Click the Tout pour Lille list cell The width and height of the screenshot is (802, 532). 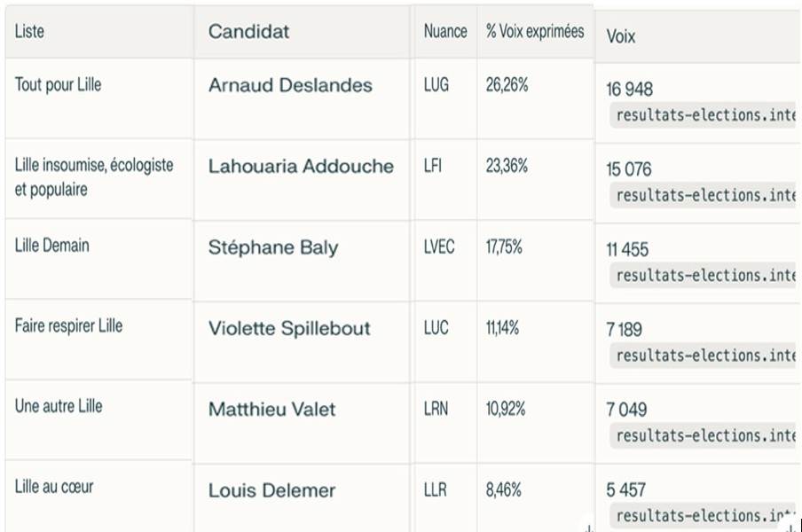point(59,85)
